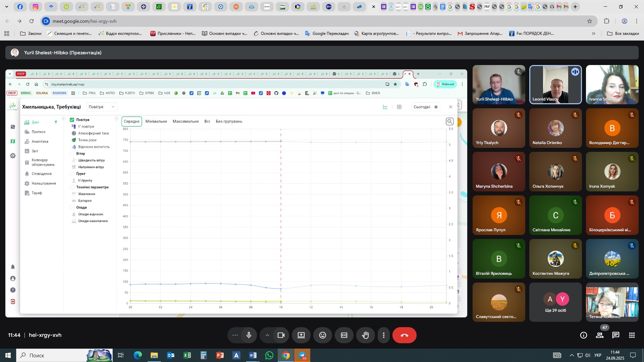Raise hand in the meeting
Viewport: 644px width, 362px height.
(366, 335)
